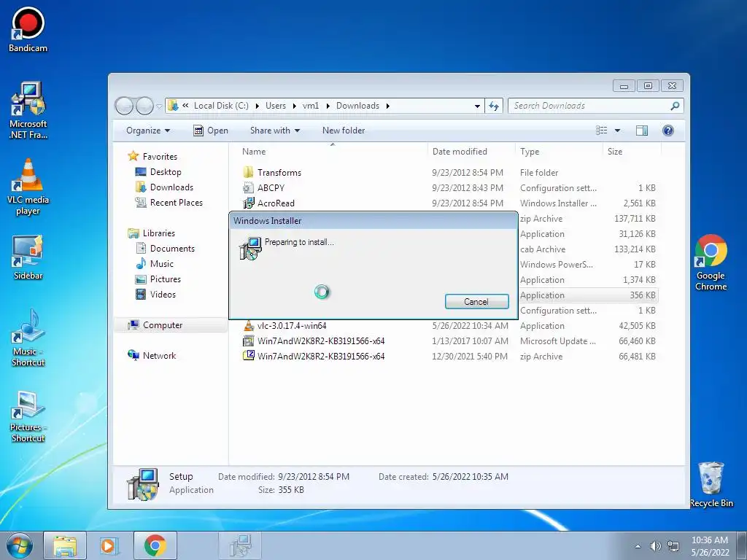Click the change view icon
This screenshot has height=560, width=747.
click(x=602, y=131)
